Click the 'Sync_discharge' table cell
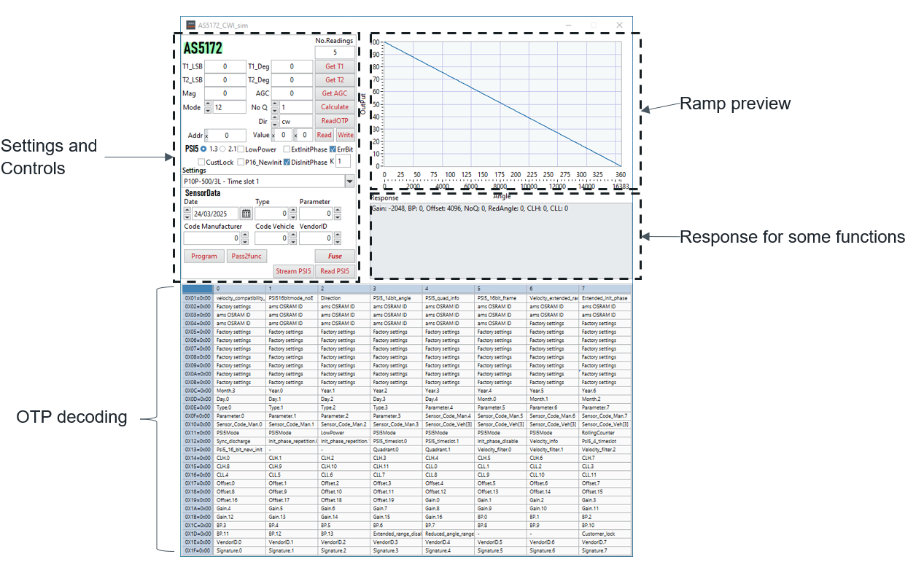This screenshot has width=924, height=562. click(x=240, y=441)
